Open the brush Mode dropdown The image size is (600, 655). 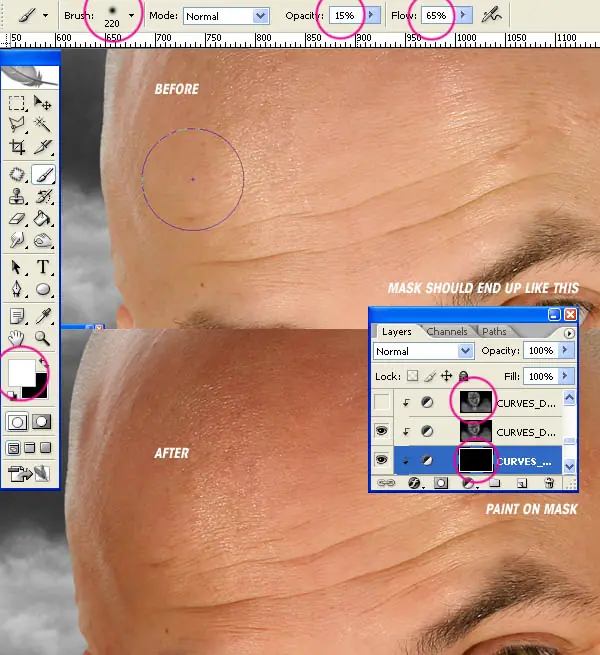pyautogui.click(x=261, y=16)
